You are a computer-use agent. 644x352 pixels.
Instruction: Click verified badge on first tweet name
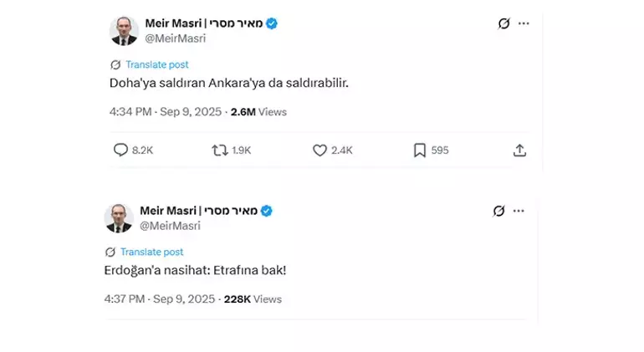click(272, 23)
